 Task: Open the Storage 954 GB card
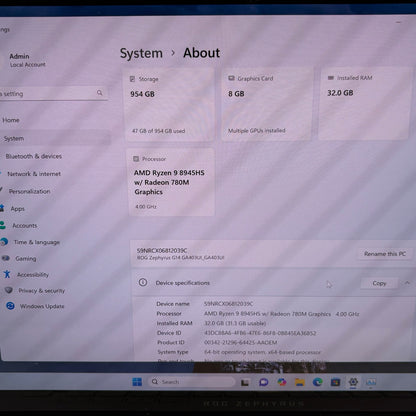click(170, 104)
